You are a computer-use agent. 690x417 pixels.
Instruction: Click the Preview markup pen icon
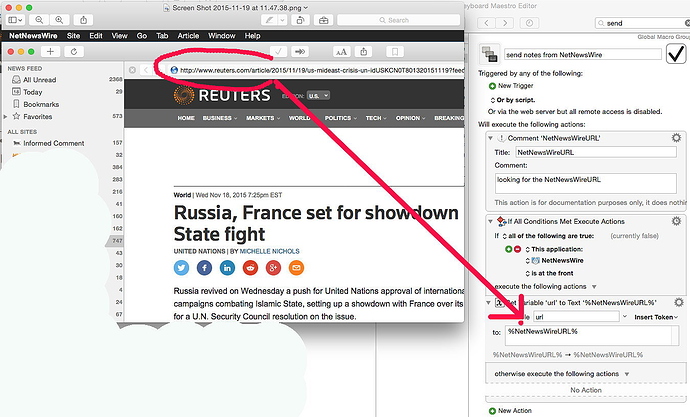pyautogui.click(x=269, y=20)
